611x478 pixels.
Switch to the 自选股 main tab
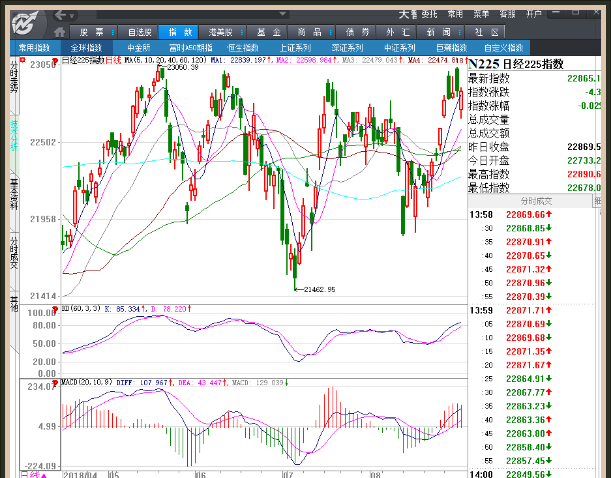pos(139,32)
